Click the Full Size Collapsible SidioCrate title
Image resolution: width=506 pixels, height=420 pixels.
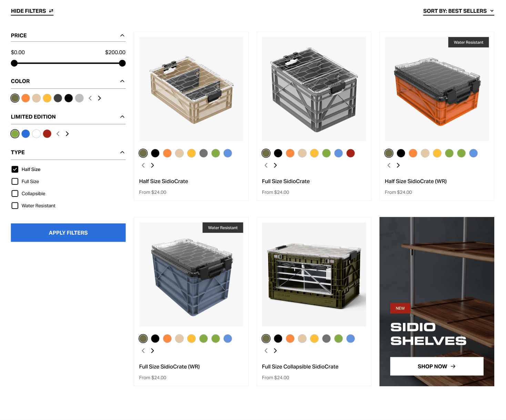pos(300,367)
